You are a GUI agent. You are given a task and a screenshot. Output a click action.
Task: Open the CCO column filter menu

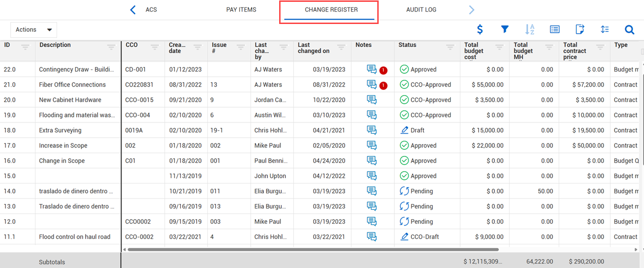pyautogui.click(x=155, y=47)
